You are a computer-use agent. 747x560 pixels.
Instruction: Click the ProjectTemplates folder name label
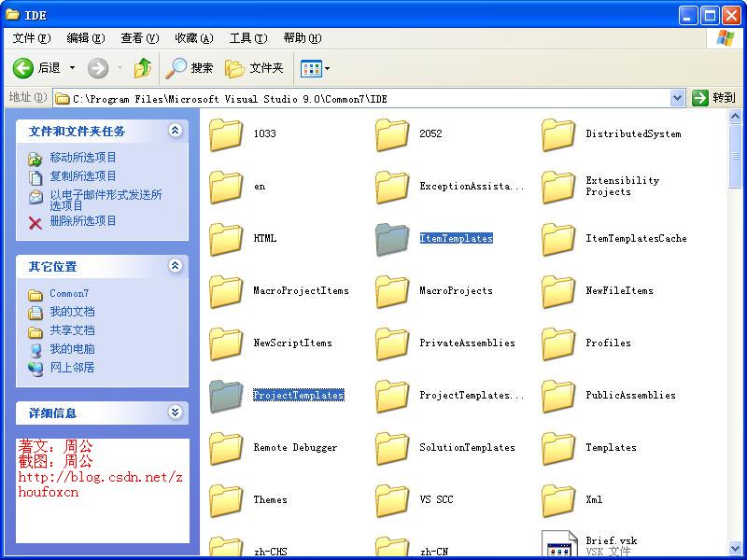pos(298,395)
